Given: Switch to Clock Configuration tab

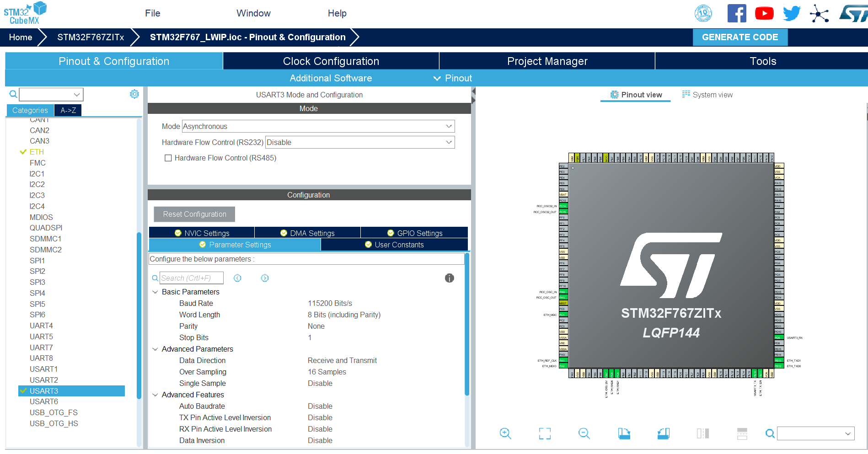Looking at the screenshot, I should pyautogui.click(x=331, y=61).
